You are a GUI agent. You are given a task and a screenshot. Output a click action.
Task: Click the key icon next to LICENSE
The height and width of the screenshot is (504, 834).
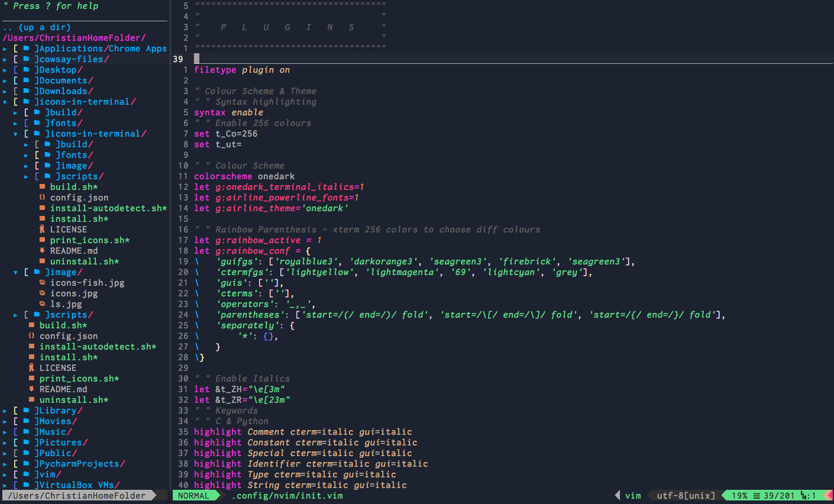41,229
